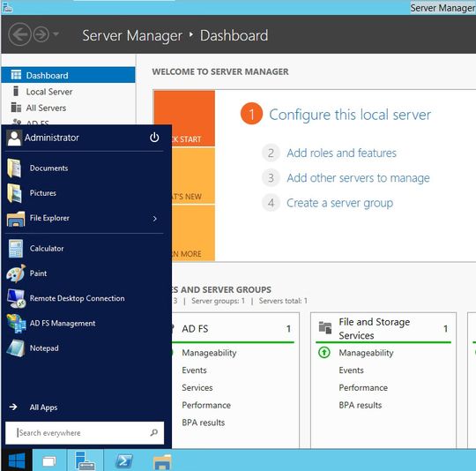This screenshot has width=476, height=471.
Task: Click the Pictures folder icon
Action: point(14,193)
